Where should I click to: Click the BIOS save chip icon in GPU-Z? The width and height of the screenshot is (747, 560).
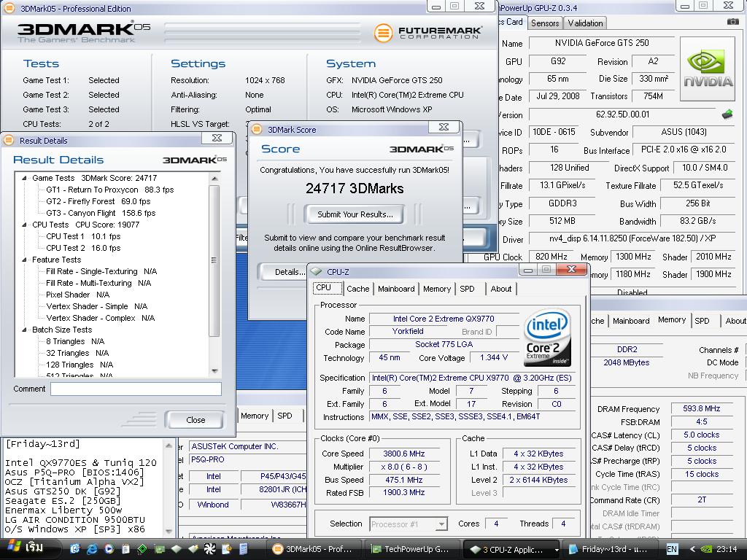(x=727, y=114)
